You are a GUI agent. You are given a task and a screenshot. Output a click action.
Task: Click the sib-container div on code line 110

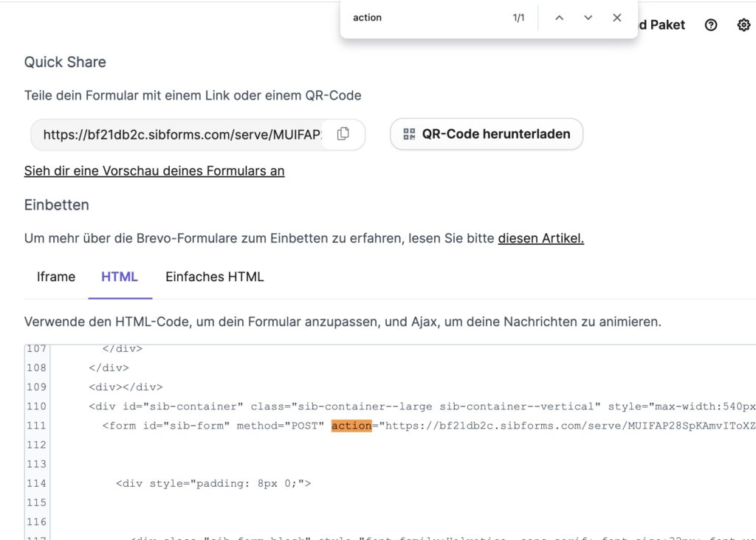[x=422, y=406]
